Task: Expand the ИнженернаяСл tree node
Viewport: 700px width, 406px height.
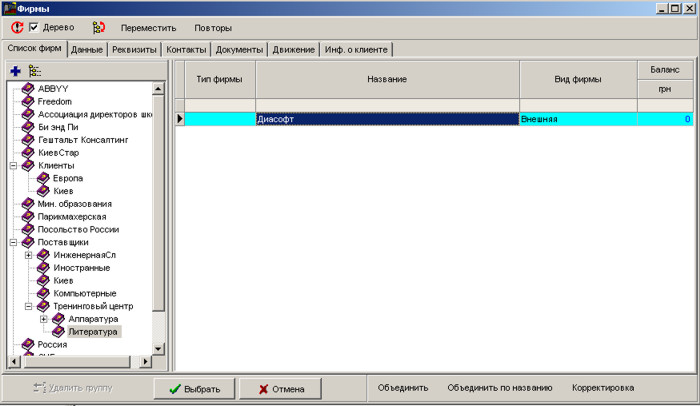Action: point(29,255)
